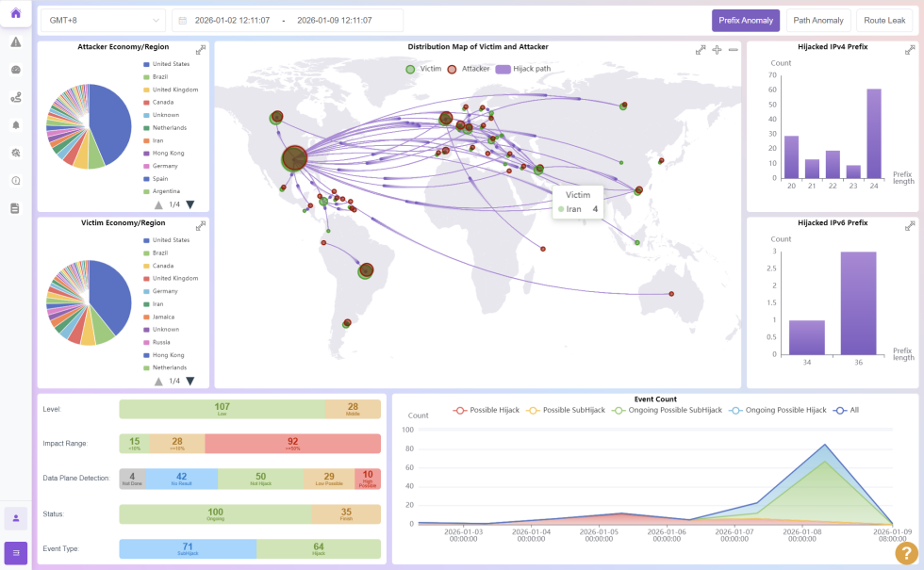Expand the Attacker Economy/Region chart fullscreen
Screen dimensions: 924x570
click(200, 50)
